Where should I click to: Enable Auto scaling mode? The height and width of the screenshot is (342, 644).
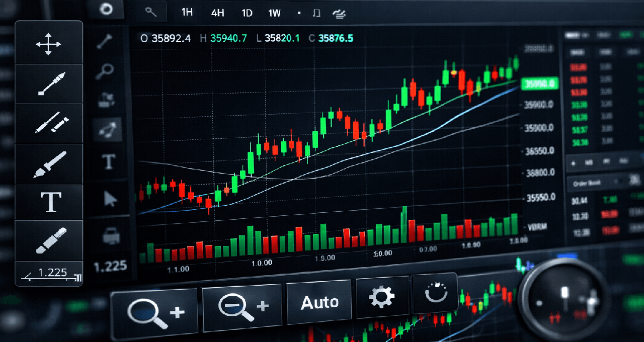[320, 301]
